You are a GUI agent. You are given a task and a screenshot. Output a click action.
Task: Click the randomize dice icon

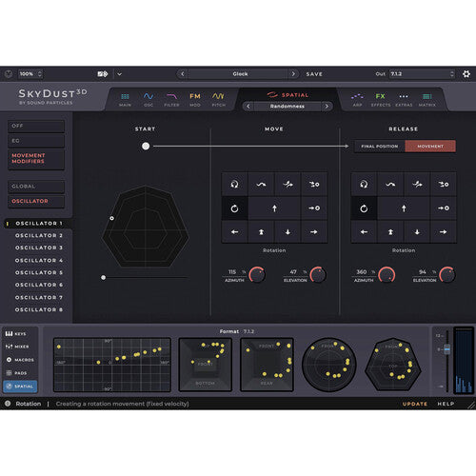(x=103, y=74)
